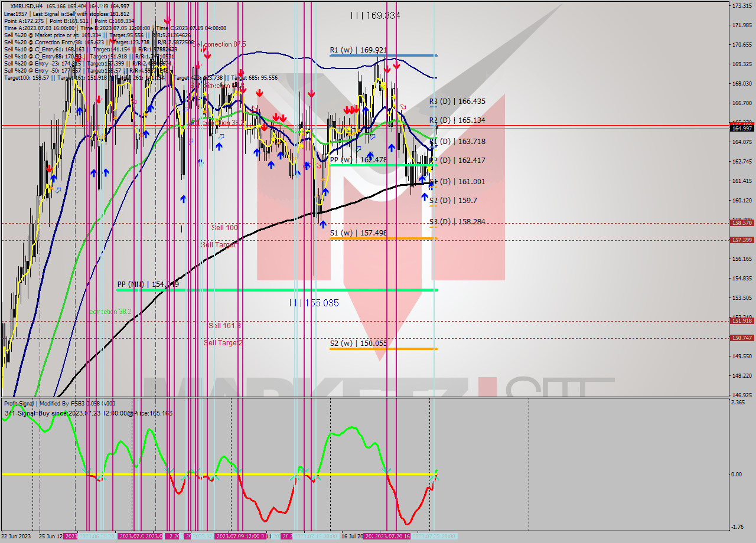
Task: Select the 'S1 (D) | 161.001' support label
Action: pos(457,182)
